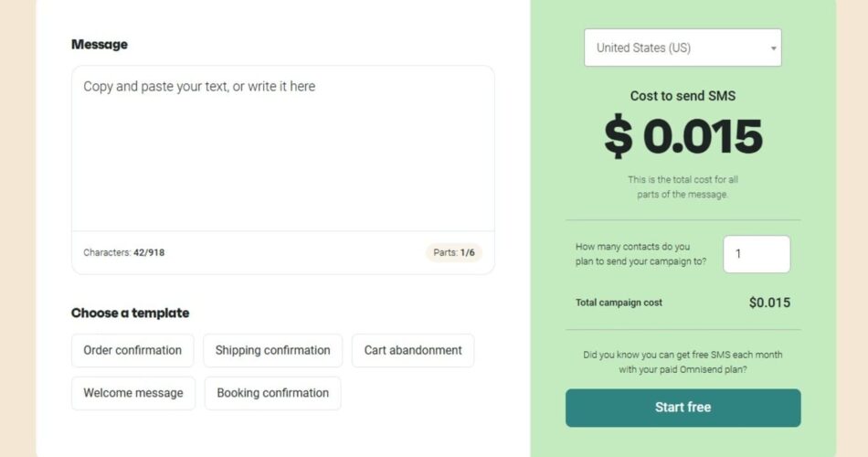This screenshot has height=457, width=868.
Task: Select the Order confirmation template
Action: [132, 350]
